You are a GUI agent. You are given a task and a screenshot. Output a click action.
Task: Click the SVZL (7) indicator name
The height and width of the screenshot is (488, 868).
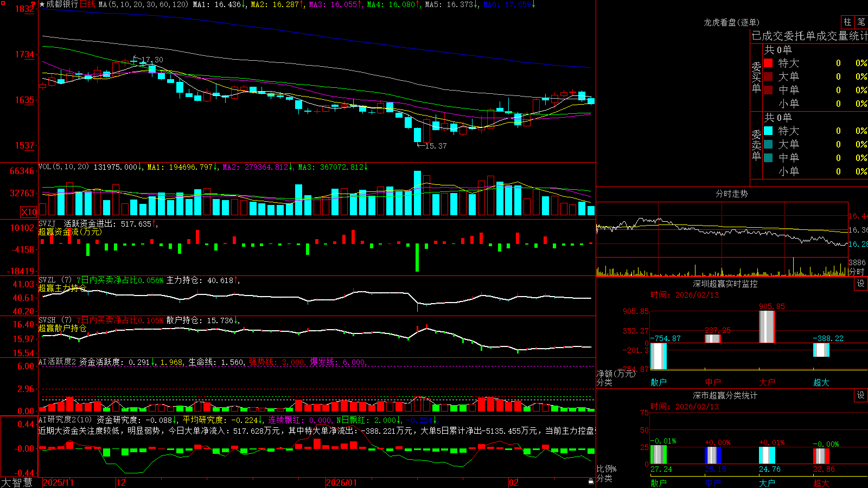pos(55,280)
